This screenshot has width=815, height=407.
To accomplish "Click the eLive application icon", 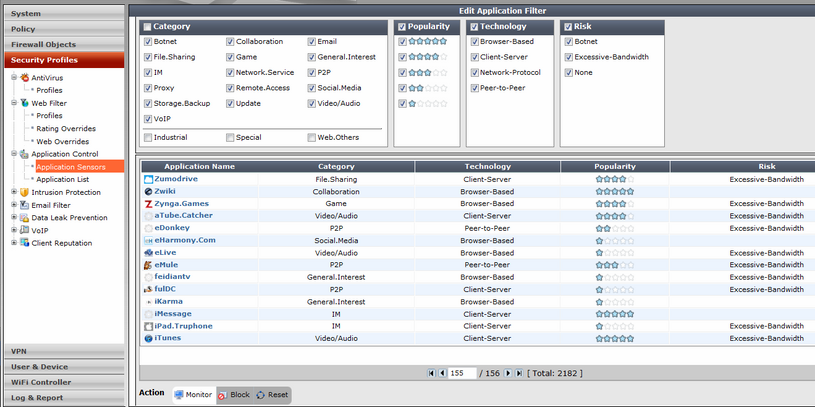I will coord(149,253).
